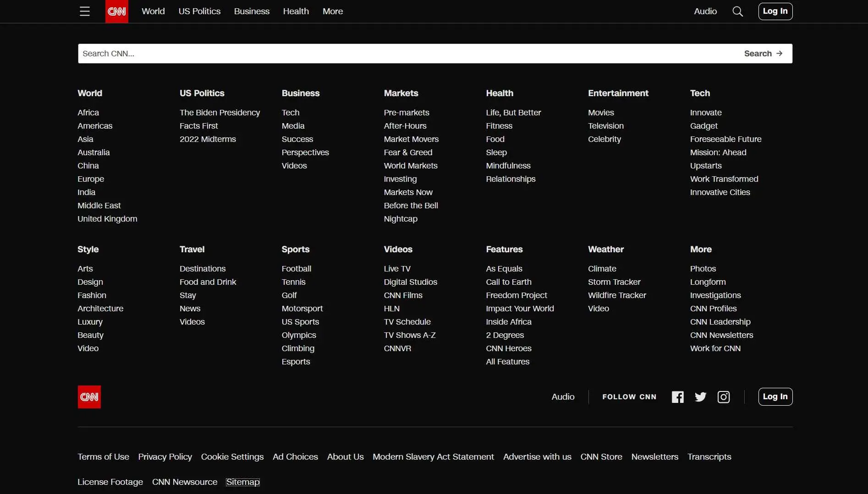This screenshot has width=868, height=494.
Task: Open CNN's Instagram page
Action: click(724, 397)
